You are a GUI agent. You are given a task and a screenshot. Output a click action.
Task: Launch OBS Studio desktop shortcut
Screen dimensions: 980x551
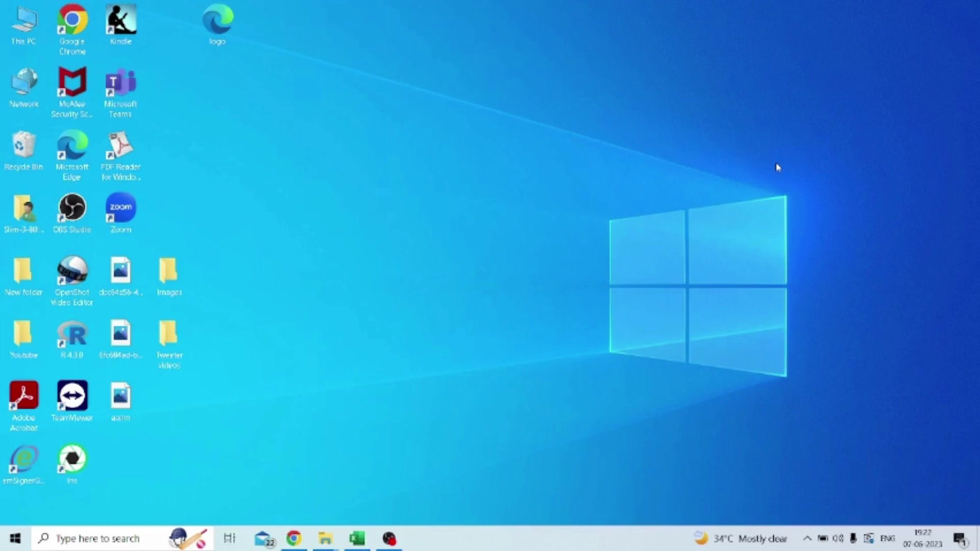[x=72, y=213]
